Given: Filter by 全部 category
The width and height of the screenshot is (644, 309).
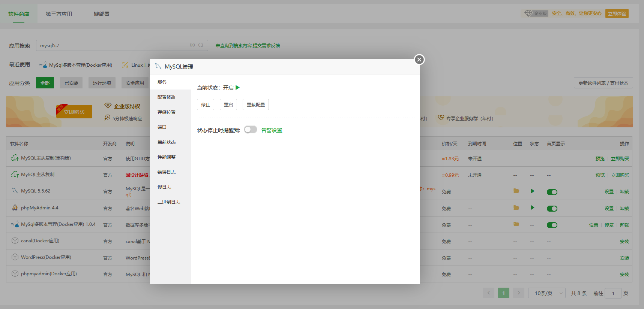Looking at the screenshot, I should 45,83.
